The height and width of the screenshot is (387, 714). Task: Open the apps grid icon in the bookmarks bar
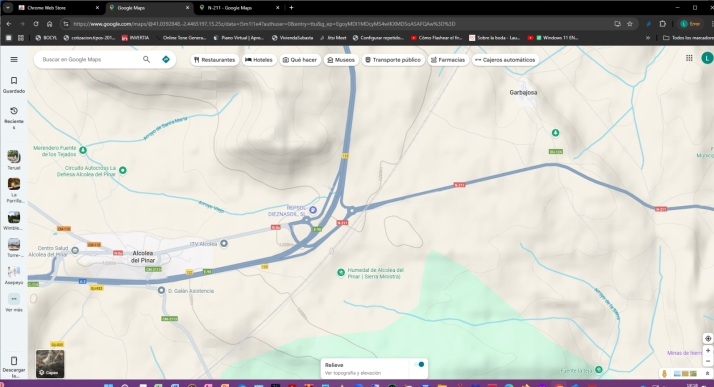(21, 38)
